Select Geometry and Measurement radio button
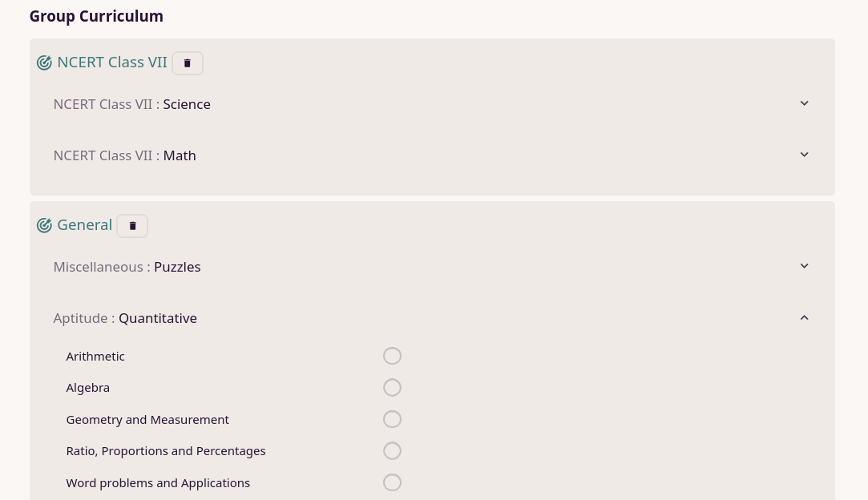 392,419
